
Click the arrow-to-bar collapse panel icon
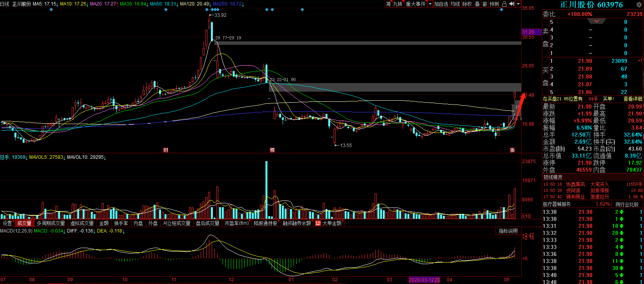point(512,4)
